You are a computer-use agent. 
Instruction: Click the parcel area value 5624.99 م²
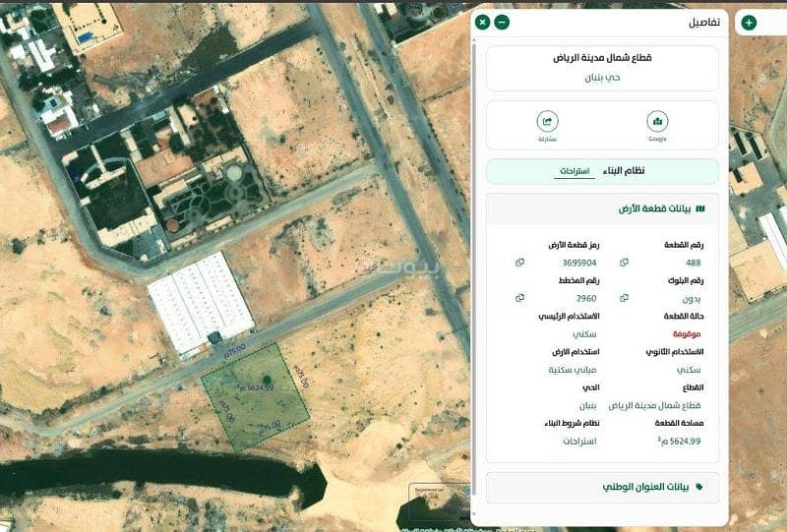[x=679, y=442]
